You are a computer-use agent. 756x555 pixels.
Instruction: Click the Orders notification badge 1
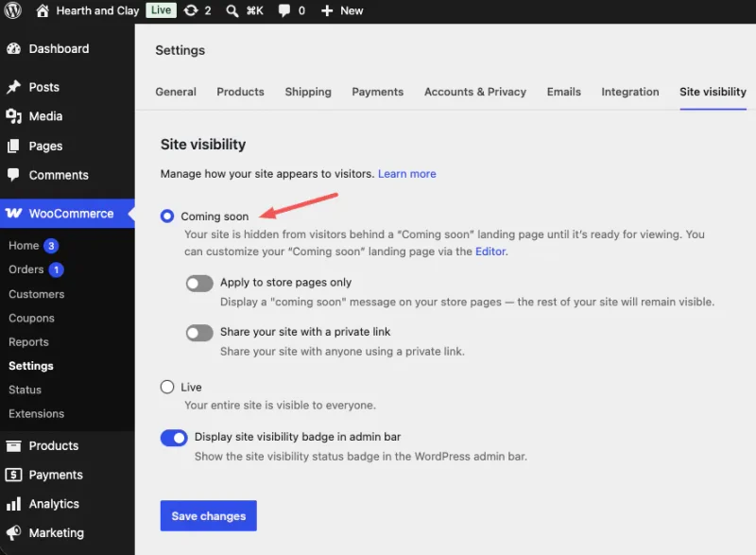click(x=57, y=270)
